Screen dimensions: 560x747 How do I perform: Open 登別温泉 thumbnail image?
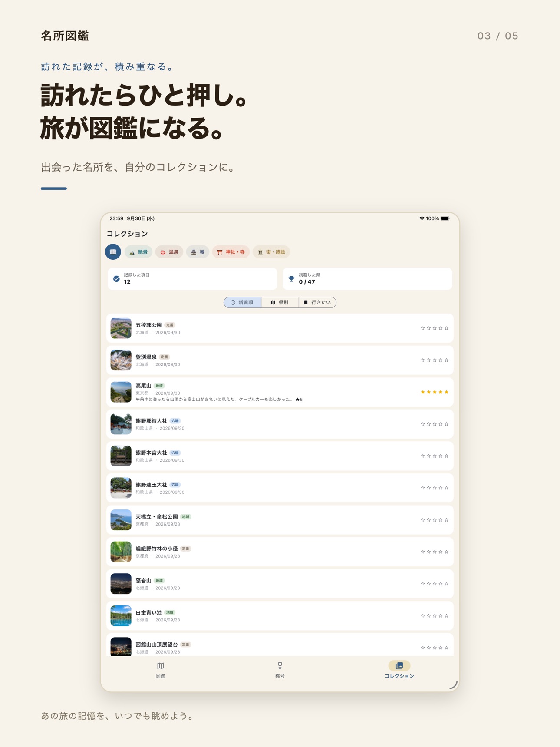pyautogui.click(x=121, y=360)
